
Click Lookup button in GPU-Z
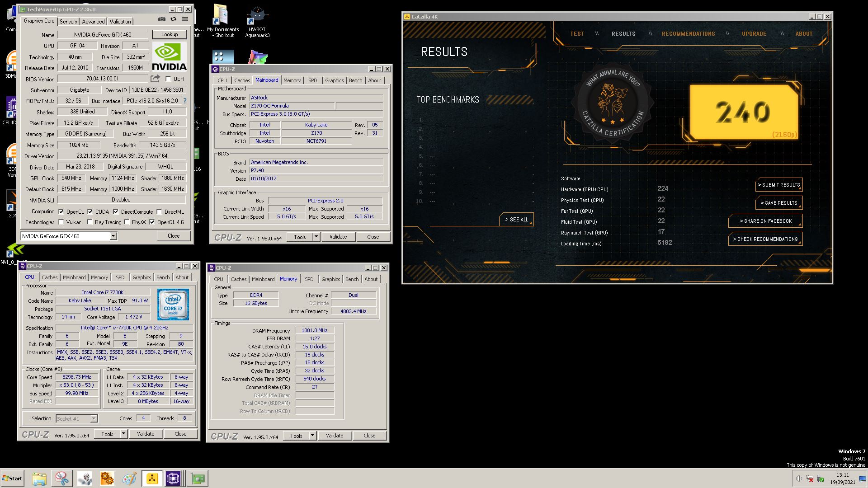(x=170, y=34)
